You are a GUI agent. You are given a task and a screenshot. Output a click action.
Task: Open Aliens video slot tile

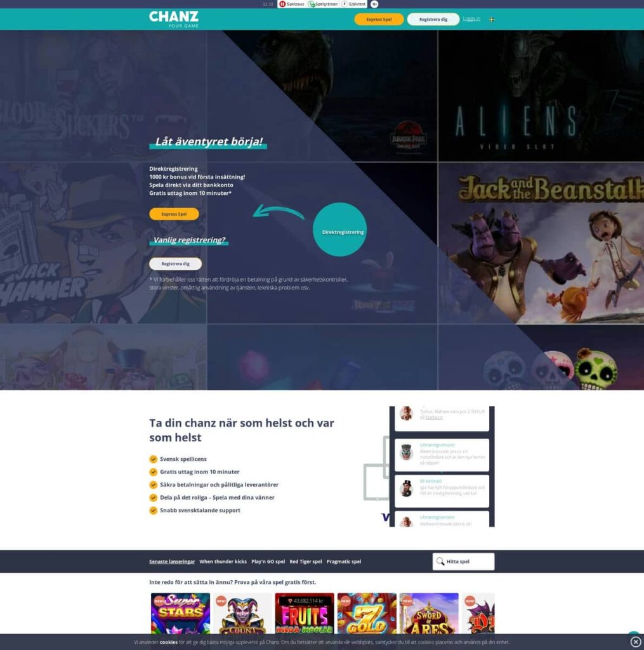[541, 96]
